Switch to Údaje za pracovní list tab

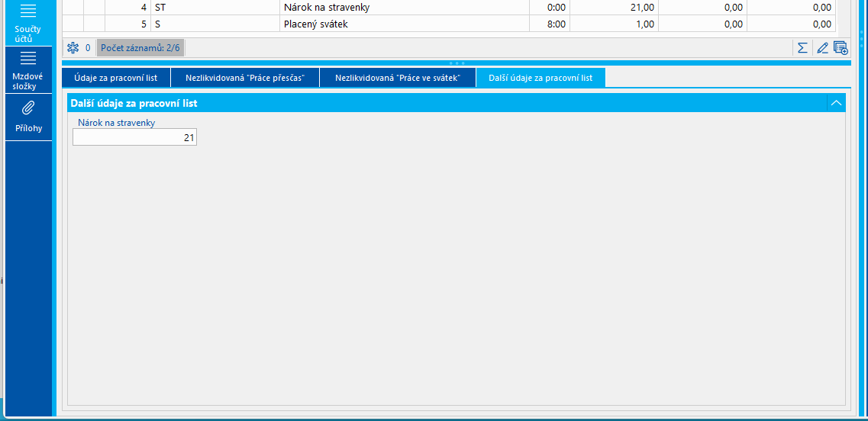pyautogui.click(x=116, y=78)
